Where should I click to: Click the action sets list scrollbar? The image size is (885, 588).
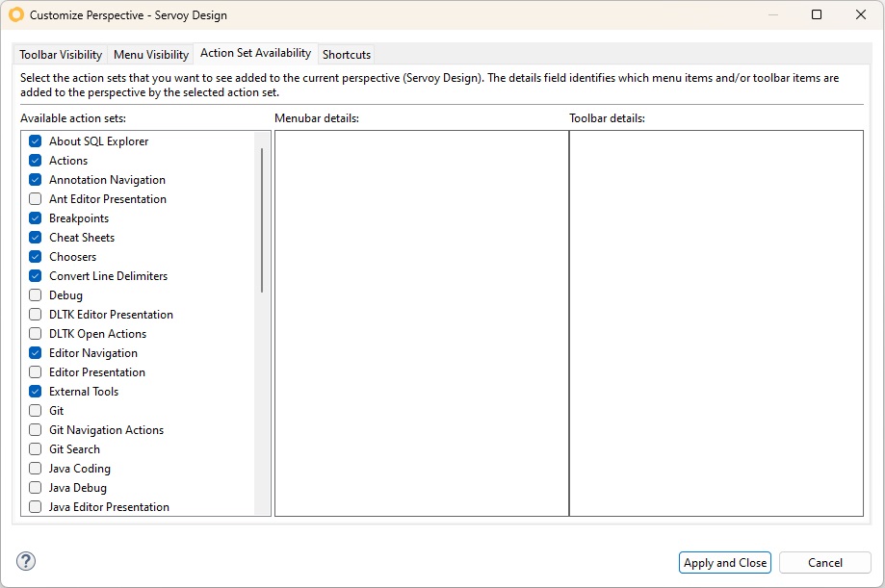click(262, 221)
